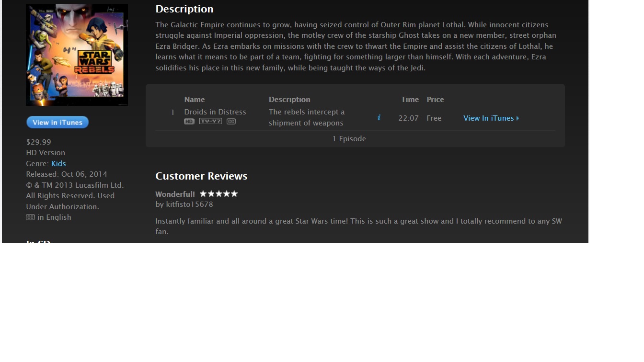This screenshot has width=644, height=362.
Task: Click the Description column header in episode table
Action: (x=289, y=100)
